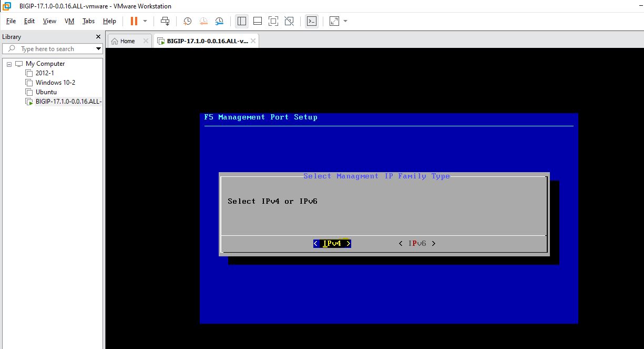Click the library search field

tap(53, 49)
